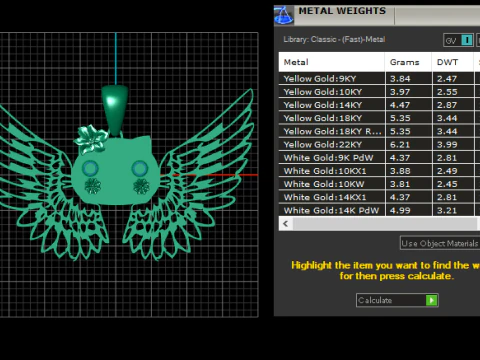The width and height of the screenshot is (480, 360).
Task: Toggle the GV switch in library row
Action: (x=458, y=40)
